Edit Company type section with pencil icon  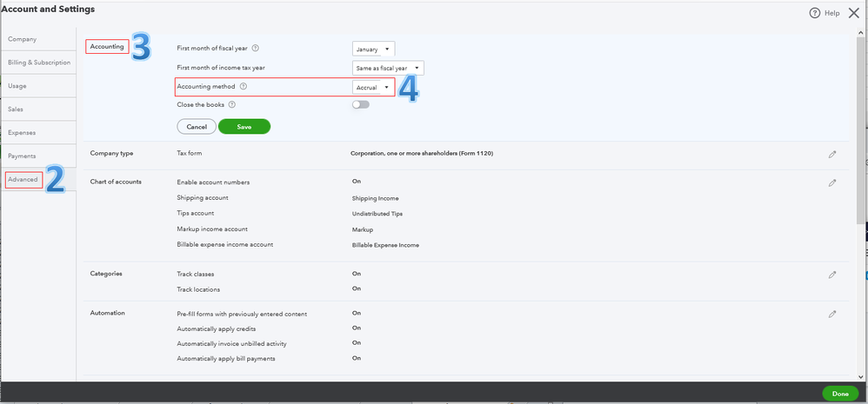click(832, 155)
